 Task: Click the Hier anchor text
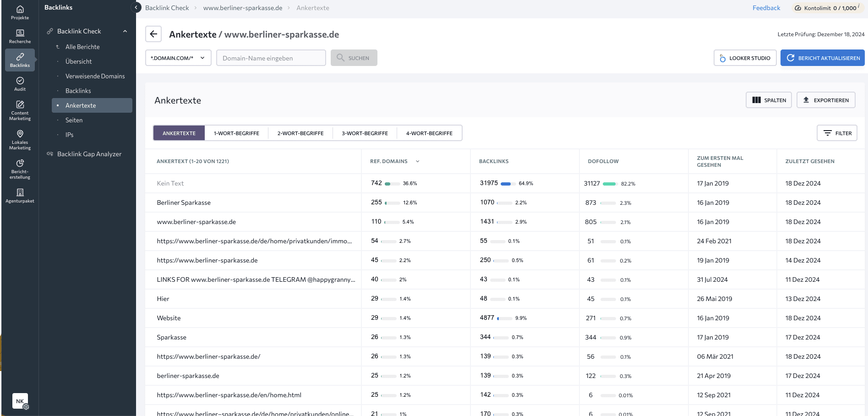[x=163, y=299]
